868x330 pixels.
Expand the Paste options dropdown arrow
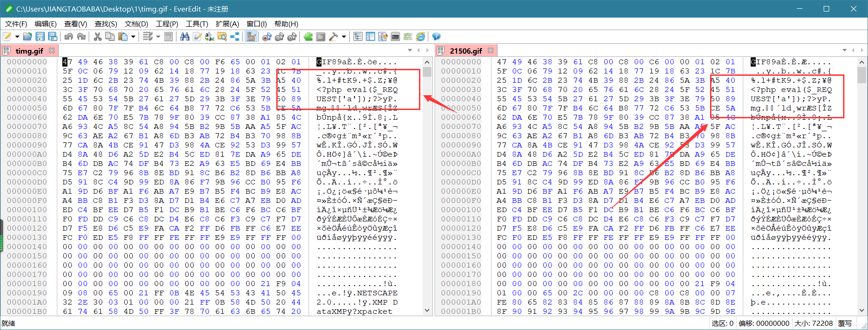[x=133, y=37]
